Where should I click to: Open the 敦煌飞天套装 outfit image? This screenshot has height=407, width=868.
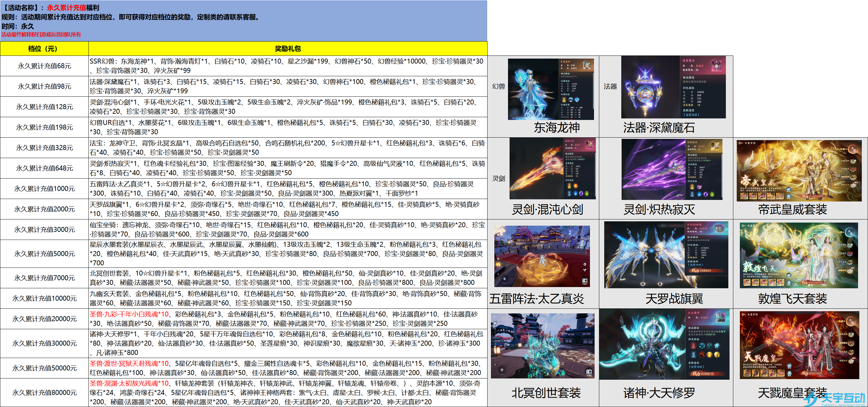[x=798, y=255]
